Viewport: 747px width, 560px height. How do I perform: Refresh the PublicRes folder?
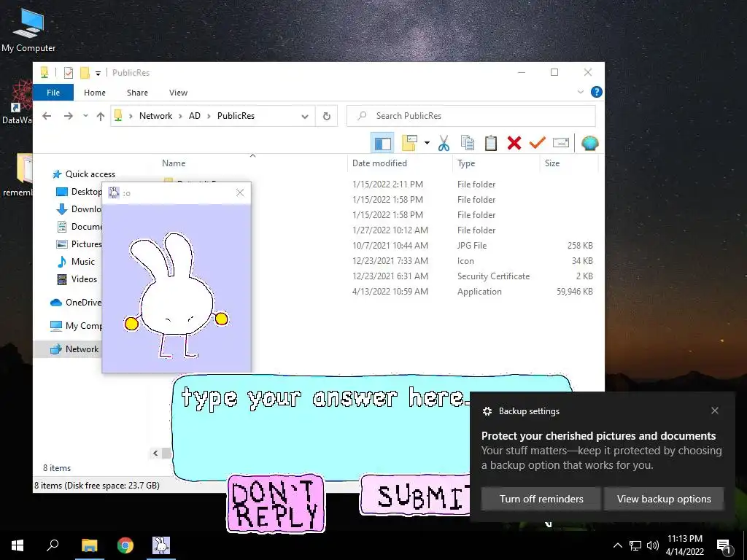[327, 116]
